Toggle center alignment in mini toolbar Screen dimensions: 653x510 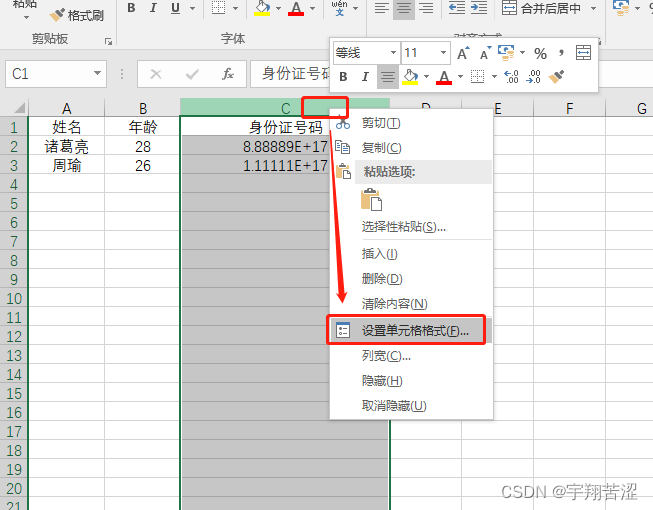(388, 77)
